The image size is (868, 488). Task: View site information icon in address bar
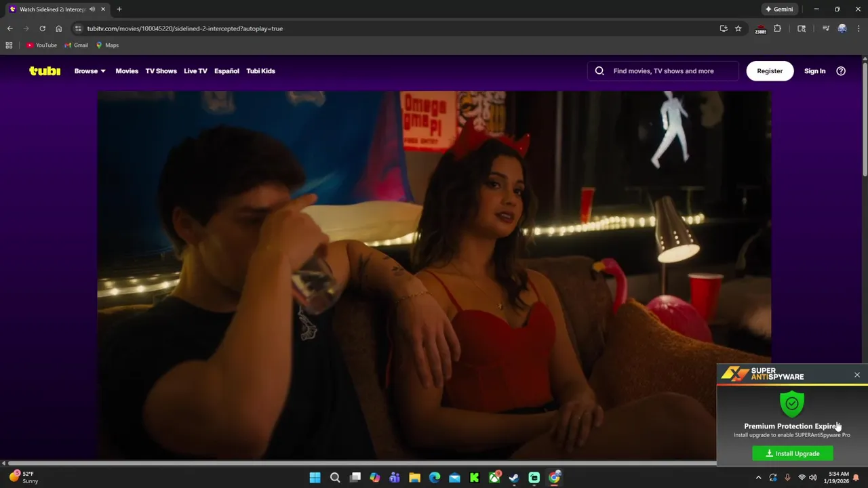(x=78, y=28)
